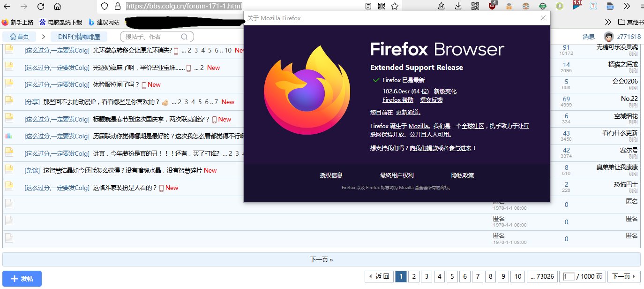Viewport: 644px width, 289px height.
Task: Open 最终用户权利 end-user rights
Action: click(x=397, y=175)
